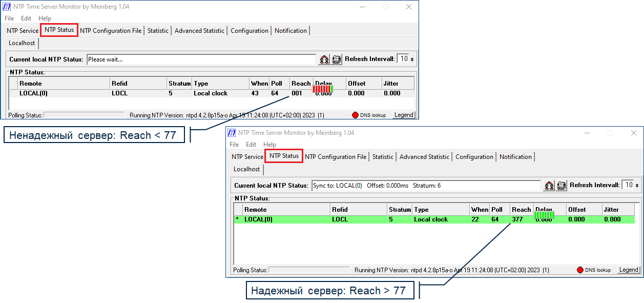Click the Reach column header in lower window

coord(521,210)
